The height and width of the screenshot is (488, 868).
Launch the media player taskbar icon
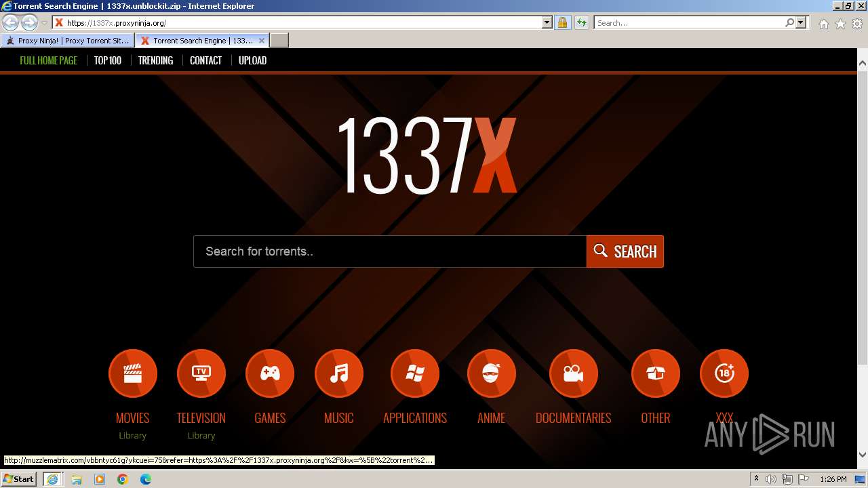coord(100,479)
